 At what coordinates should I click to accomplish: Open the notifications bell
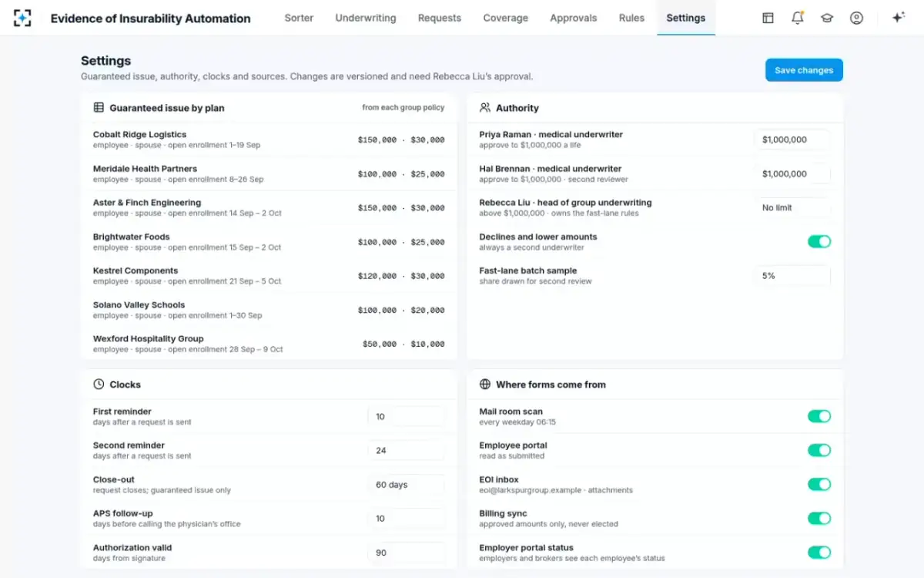[798, 18]
